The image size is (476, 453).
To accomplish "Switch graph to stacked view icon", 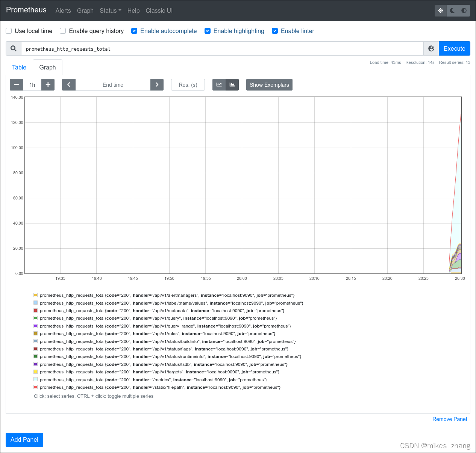I will (x=232, y=85).
